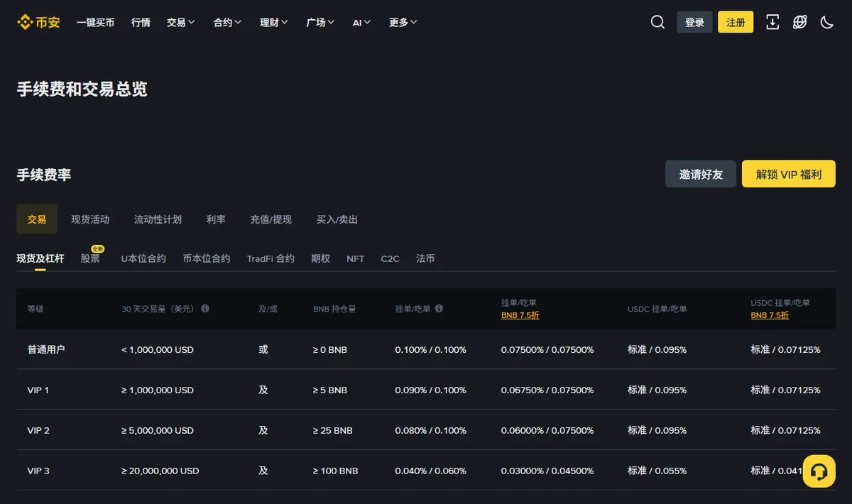Open 一键买币 in the navigation
The height and width of the screenshot is (504, 852).
pos(95,23)
